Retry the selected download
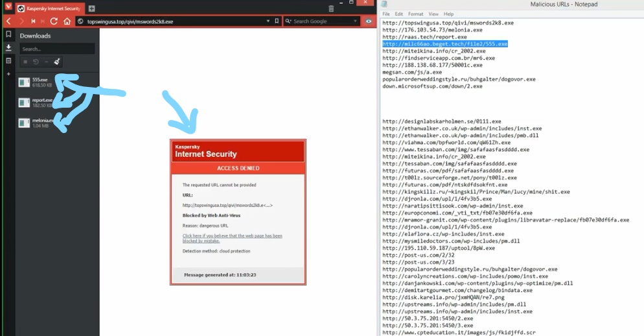The image size is (644, 336). coord(36,62)
